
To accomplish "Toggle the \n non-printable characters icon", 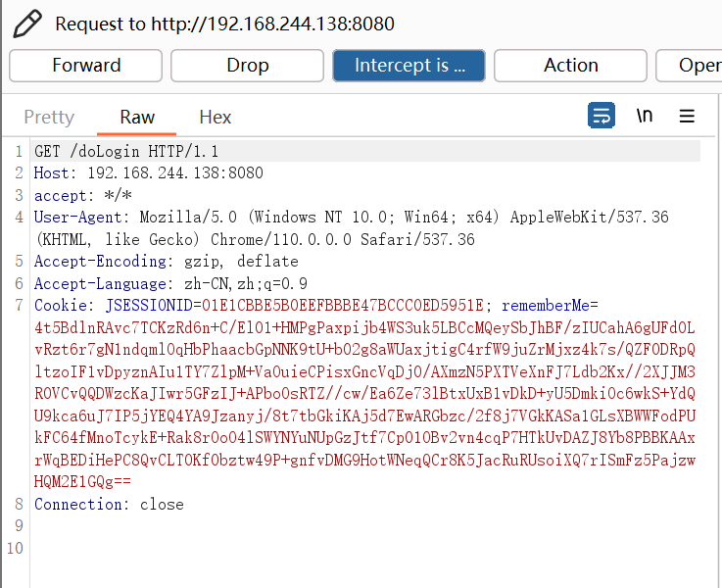I will (645, 115).
